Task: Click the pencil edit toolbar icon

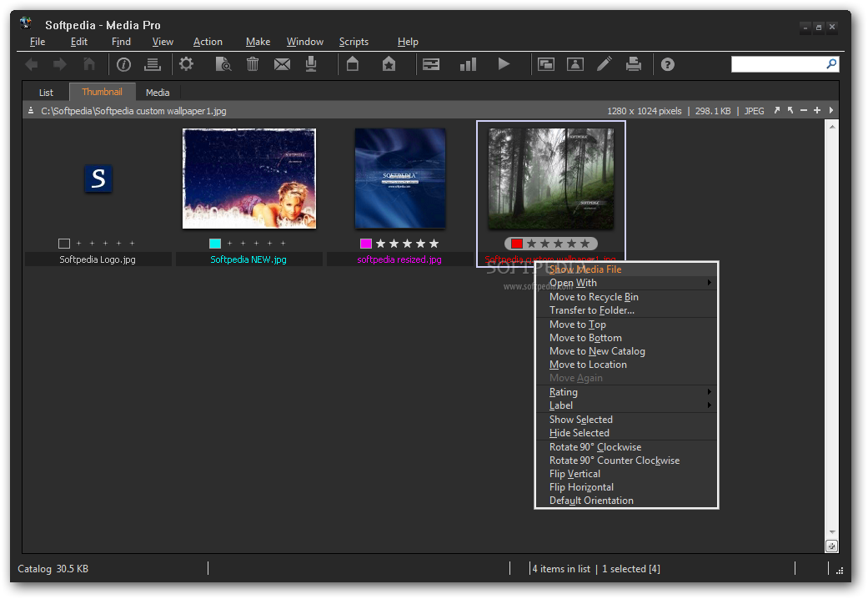Action: (x=604, y=63)
